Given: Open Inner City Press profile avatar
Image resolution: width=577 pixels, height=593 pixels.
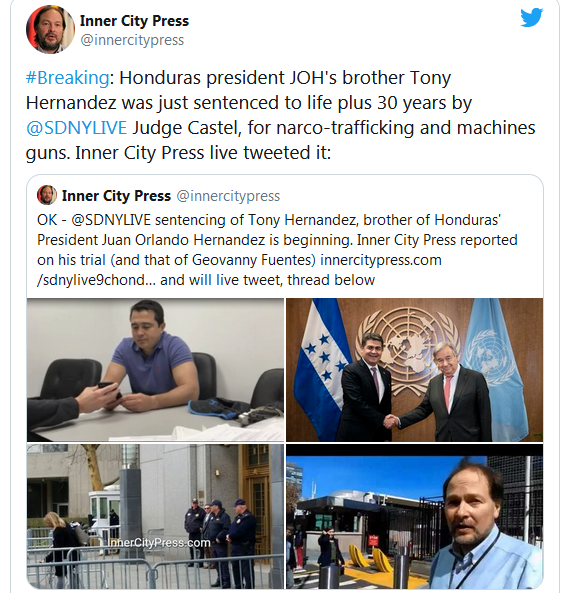Looking at the screenshot, I should [x=50, y=29].
